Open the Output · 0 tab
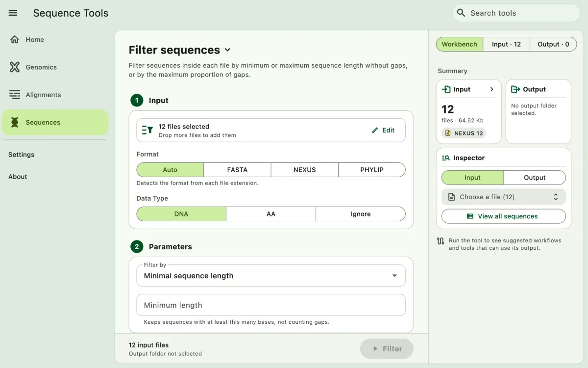588x368 pixels. 554,44
